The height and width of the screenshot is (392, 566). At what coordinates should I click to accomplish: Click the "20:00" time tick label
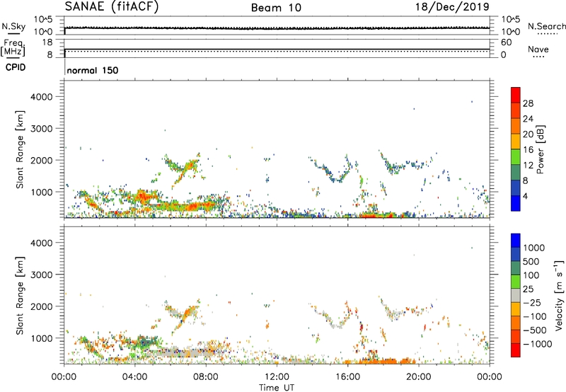[418, 377]
